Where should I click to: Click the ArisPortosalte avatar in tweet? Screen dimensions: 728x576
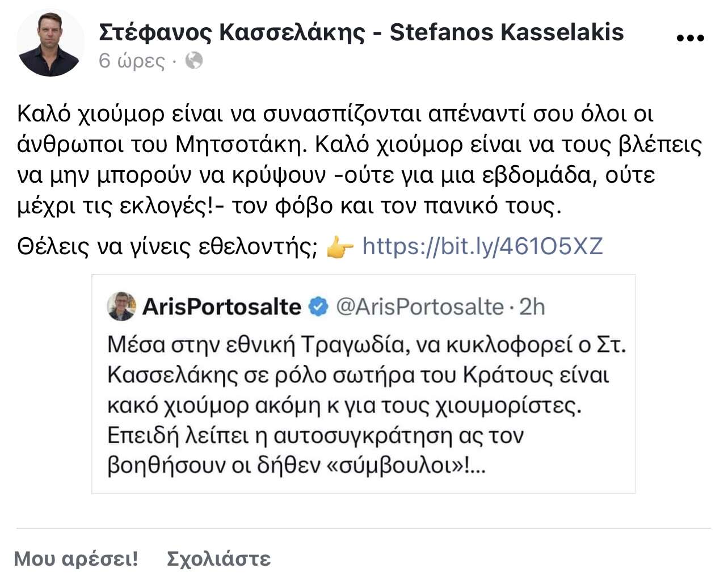coord(121,306)
